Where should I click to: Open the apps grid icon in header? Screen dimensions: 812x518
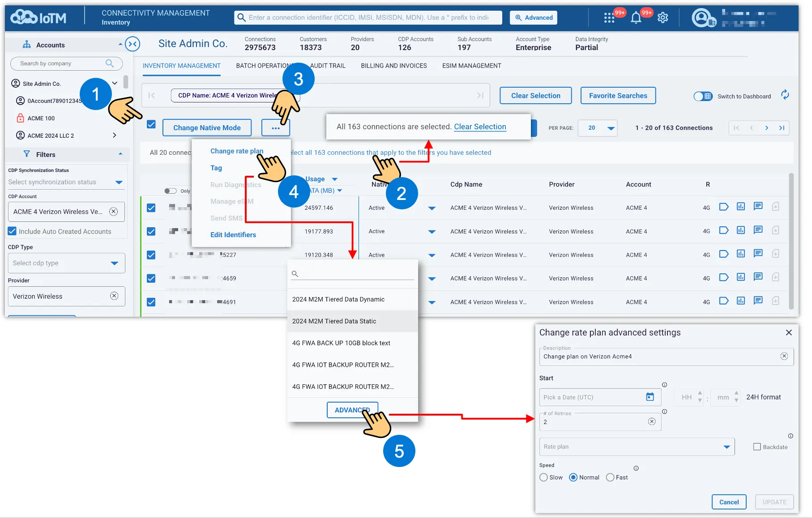[x=609, y=18]
